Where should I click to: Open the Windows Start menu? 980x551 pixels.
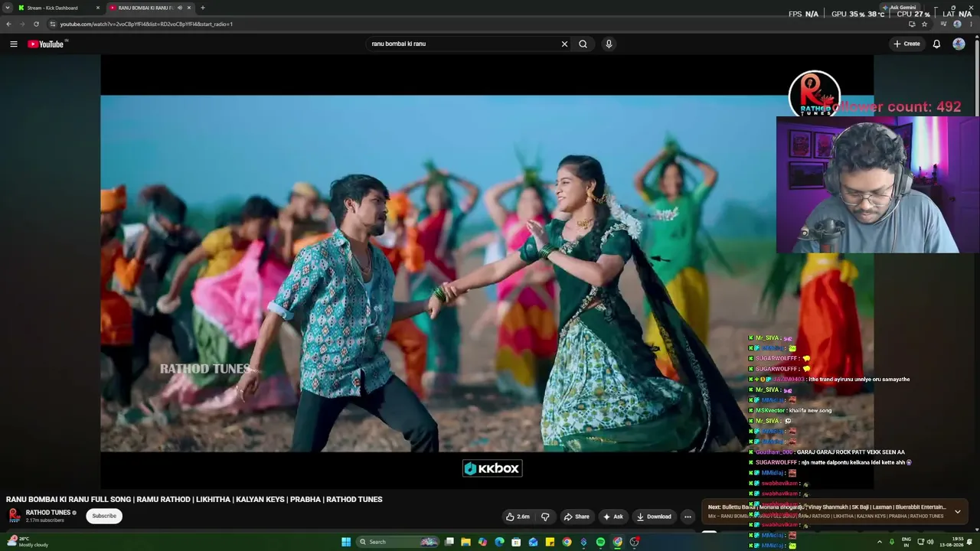tap(346, 542)
